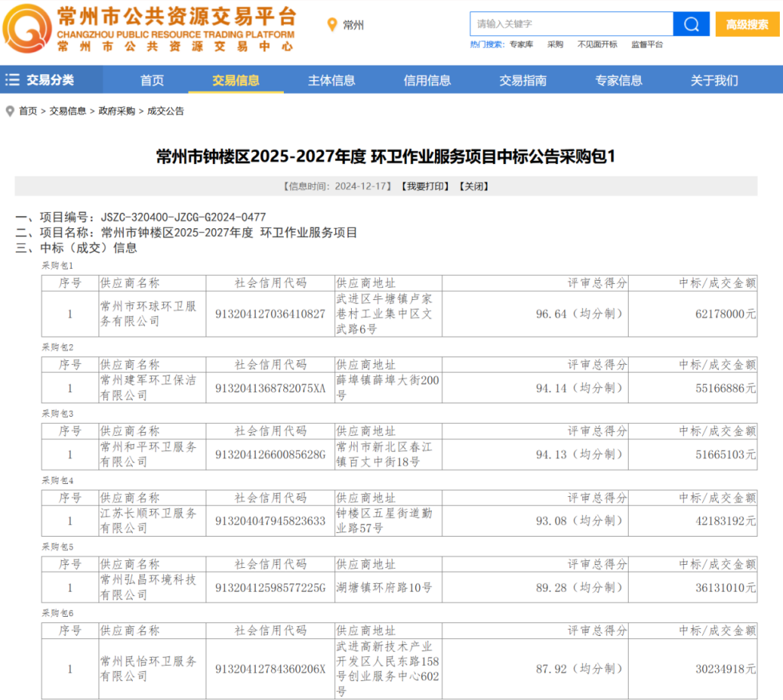Select score 96.64（均分制）
This screenshot has width=783, height=700.
tap(580, 314)
